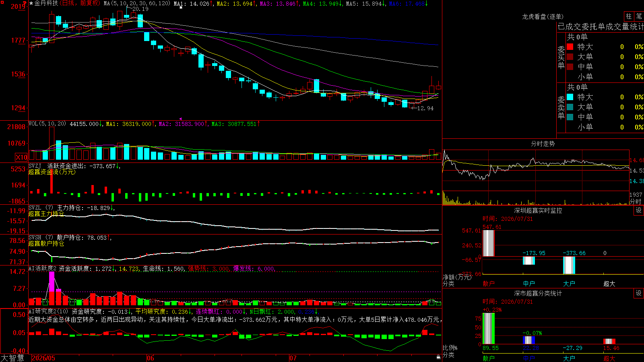Click the cyan 特大 swatch under 委卖单
Image resolution: width=644 pixels, height=362 pixels.
tap(570, 97)
